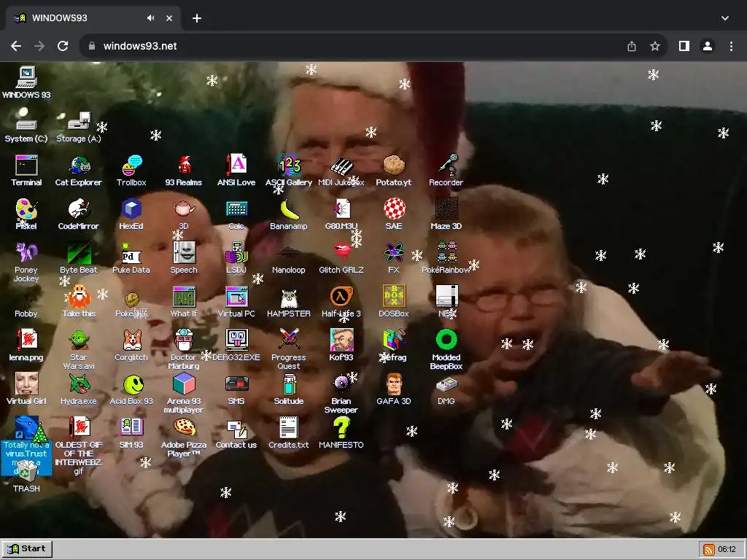Bookmark this page with the star
The image size is (747, 560).
(x=655, y=46)
